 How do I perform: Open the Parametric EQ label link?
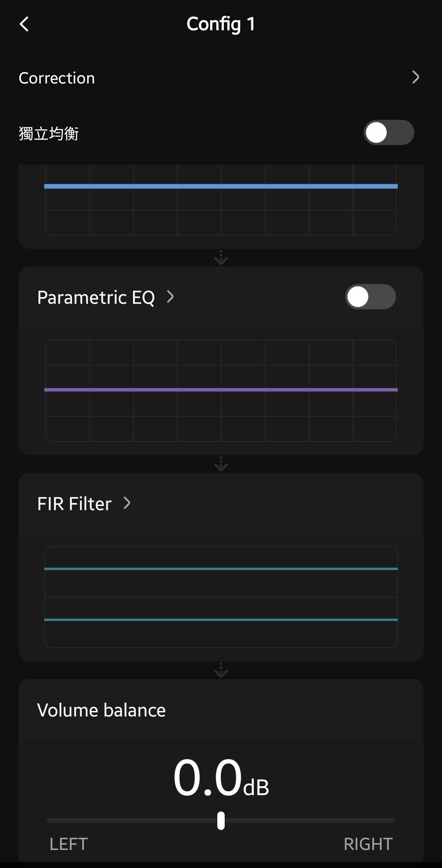click(96, 298)
